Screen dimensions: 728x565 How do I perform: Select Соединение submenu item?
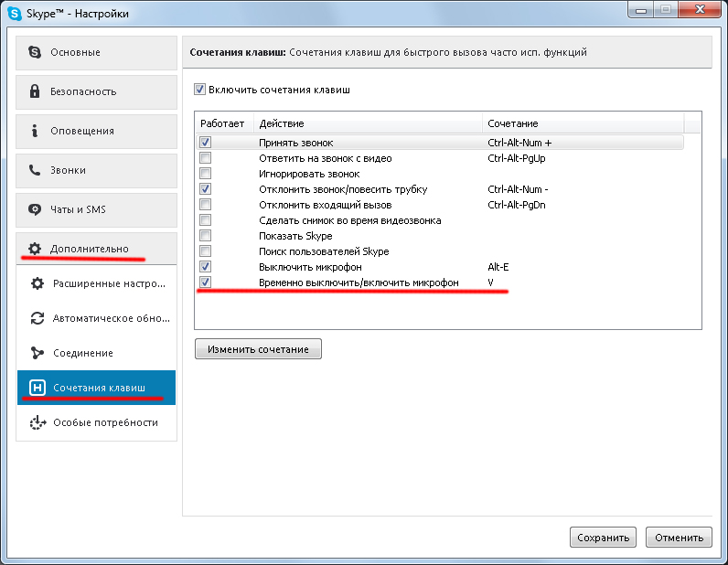(x=97, y=353)
